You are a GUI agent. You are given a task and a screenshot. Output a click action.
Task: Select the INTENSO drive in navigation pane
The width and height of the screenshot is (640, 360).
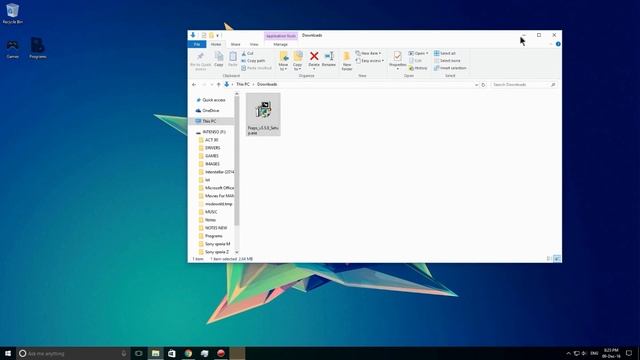211,132
